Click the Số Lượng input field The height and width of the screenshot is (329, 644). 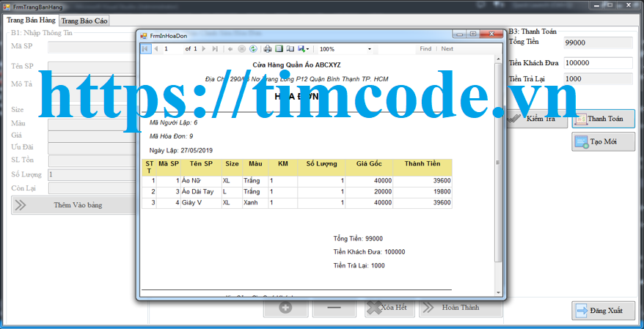pyautogui.click(x=92, y=174)
